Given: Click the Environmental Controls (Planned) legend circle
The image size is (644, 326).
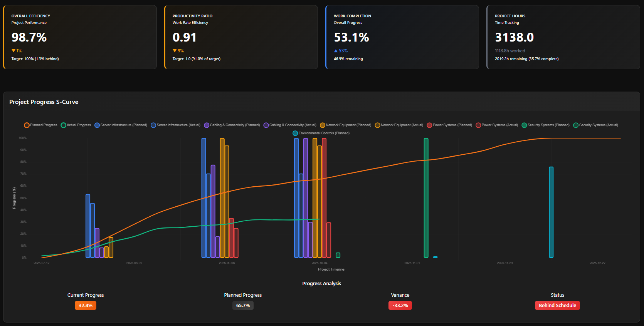Looking at the screenshot, I should click(295, 133).
